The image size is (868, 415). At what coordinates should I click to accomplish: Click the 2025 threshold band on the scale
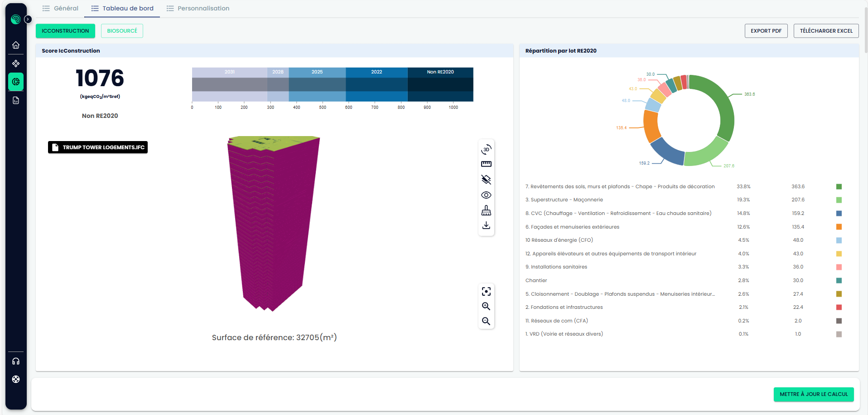[x=317, y=84]
